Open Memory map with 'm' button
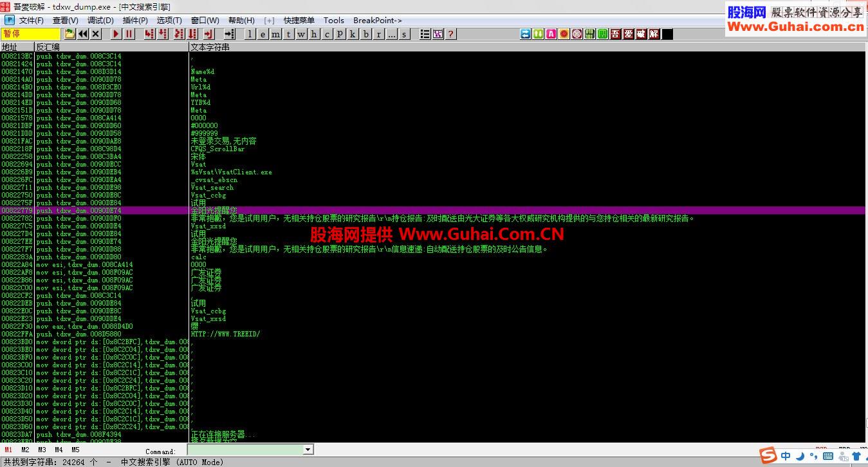This screenshot has width=868, height=467. [x=275, y=34]
